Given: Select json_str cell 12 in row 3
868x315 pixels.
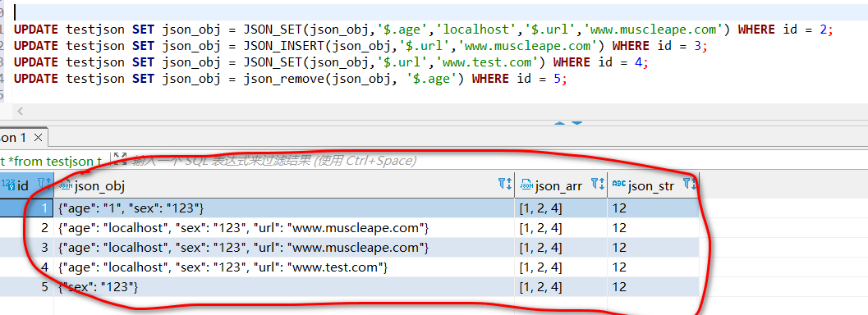Looking at the screenshot, I should (653, 248).
